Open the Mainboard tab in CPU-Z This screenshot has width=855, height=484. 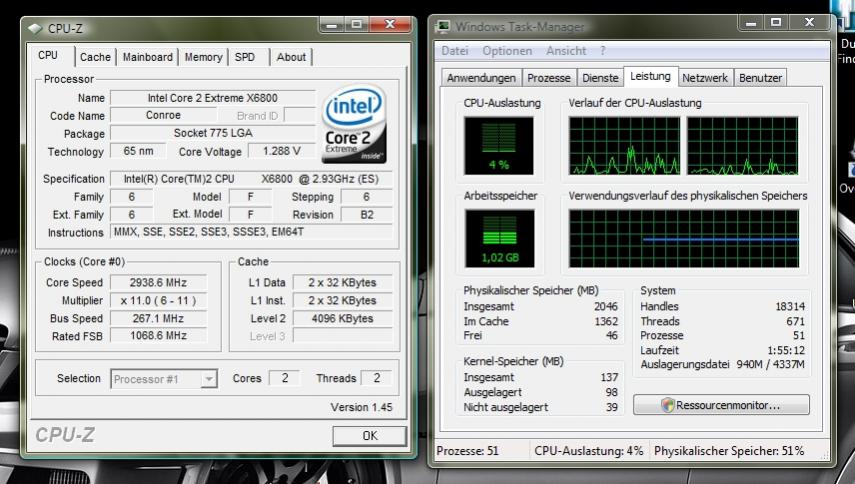tap(147, 57)
